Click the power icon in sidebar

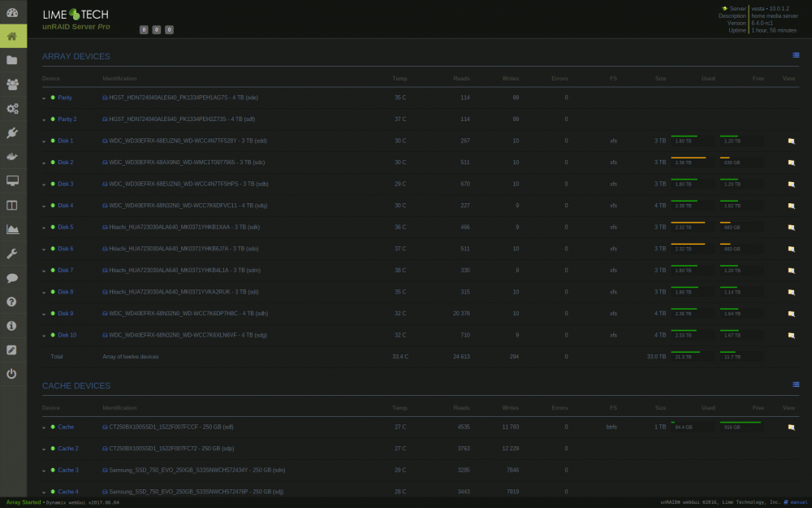click(12, 374)
